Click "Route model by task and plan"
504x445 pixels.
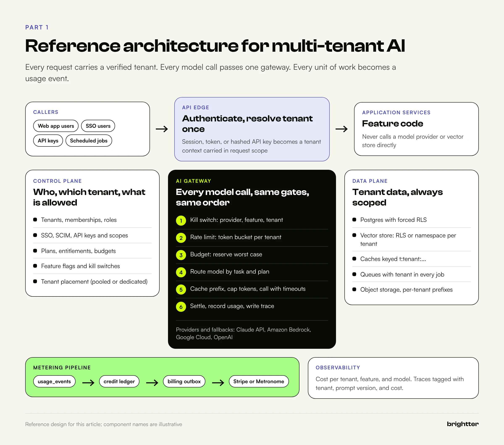(230, 272)
